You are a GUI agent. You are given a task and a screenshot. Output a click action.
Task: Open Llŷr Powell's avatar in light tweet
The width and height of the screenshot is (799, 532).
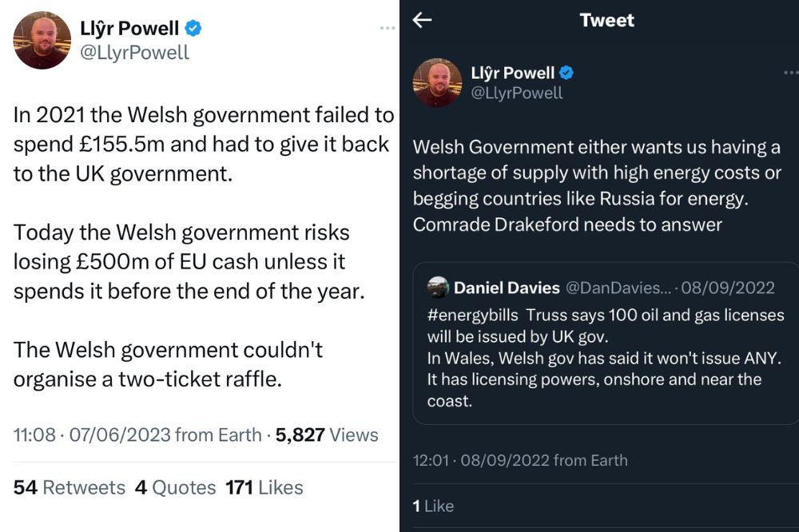point(42,40)
